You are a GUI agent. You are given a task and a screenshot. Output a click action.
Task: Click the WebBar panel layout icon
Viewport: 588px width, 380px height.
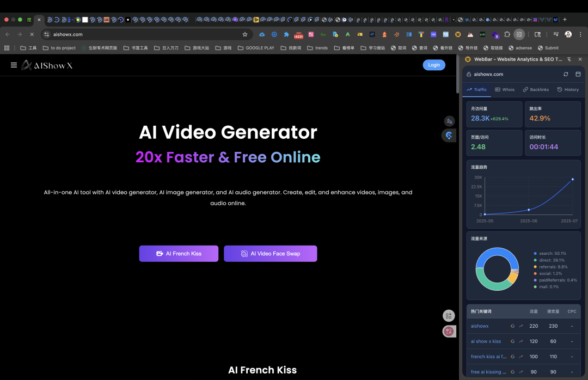point(578,74)
